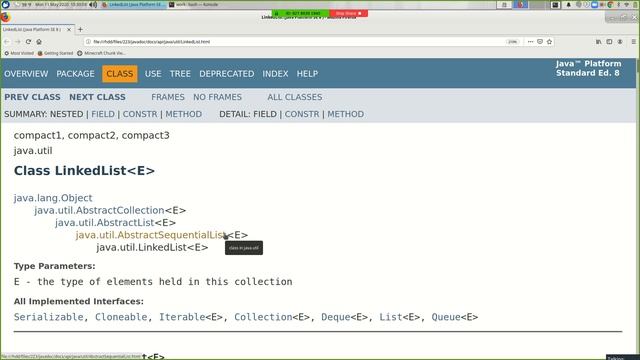The image size is (640, 360).
Task: Open Bluetooth tray icon
Action: (x=619, y=5)
